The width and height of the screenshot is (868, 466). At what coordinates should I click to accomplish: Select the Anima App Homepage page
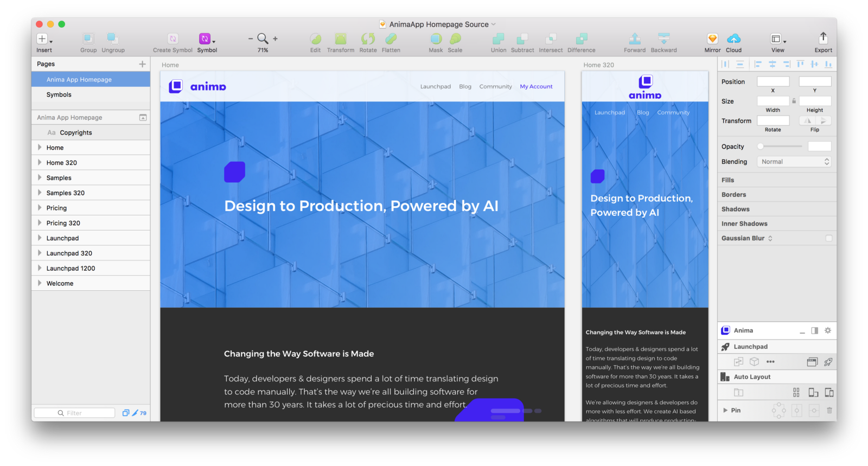click(79, 79)
